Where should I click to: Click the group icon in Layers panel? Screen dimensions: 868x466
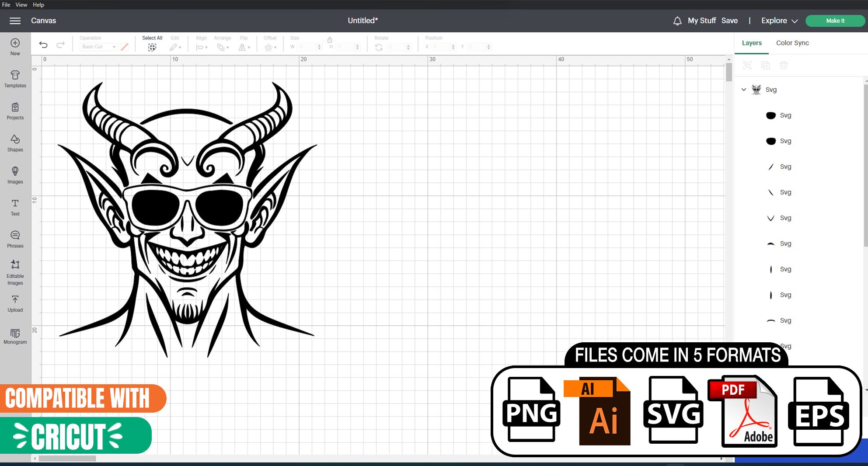pyautogui.click(x=748, y=65)
